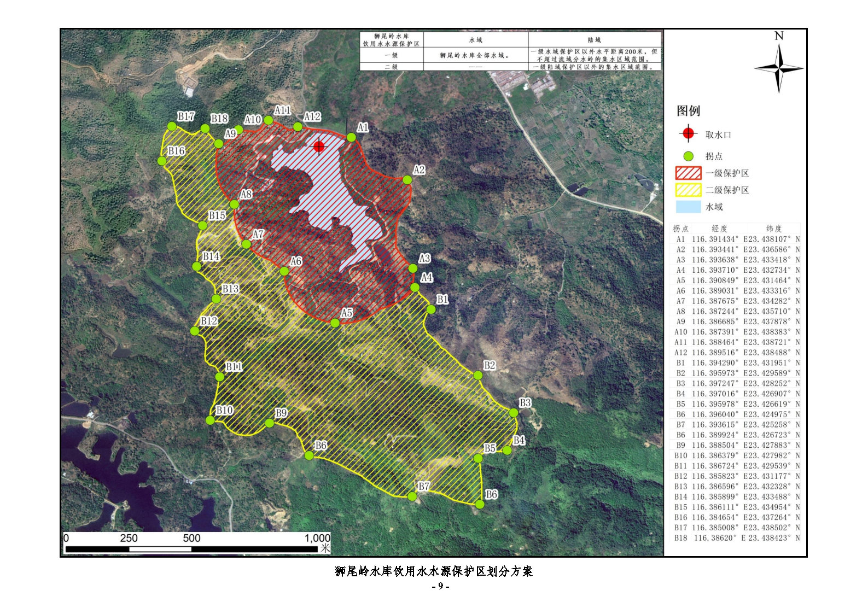Select the green turning point marker A2
The height and width of the screenshot is (614, 868).
click(407, 180)
